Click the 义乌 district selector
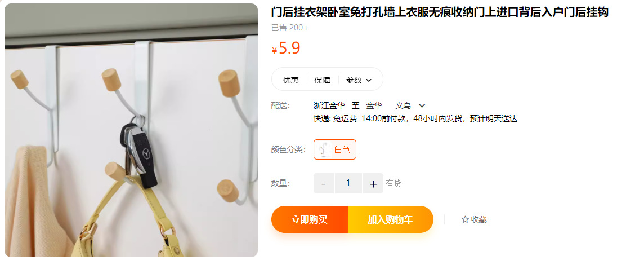The height and width of the screenshot is (260, 644). [403, 105]
